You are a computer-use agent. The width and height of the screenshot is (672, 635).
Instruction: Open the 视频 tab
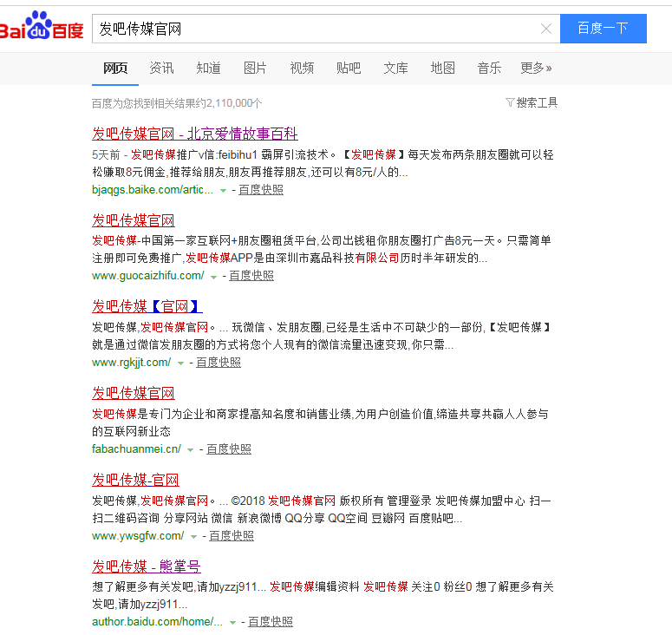click(x=302, y=69)
